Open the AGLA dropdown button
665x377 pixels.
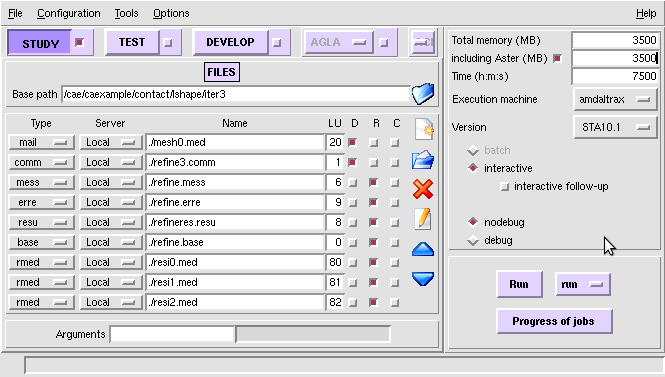338,42
